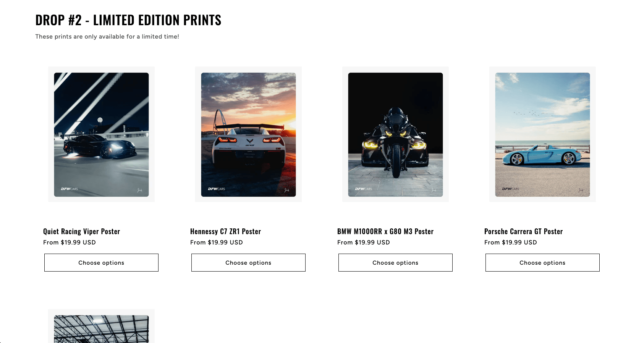The height and width of the screenshot is (343, 644).
Task: Open the Porsche Carrera GT Poster product link
Action: click(523, 231)
